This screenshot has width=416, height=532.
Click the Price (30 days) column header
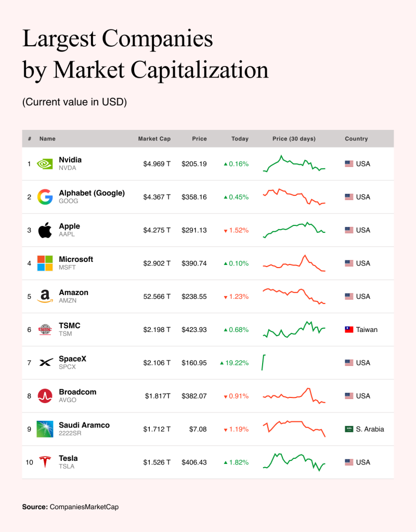click(x=294, y=139)
